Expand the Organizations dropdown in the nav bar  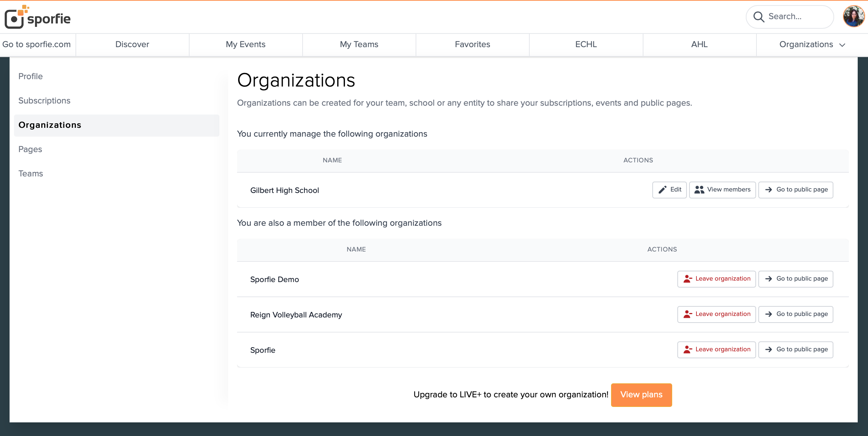coord(812,45)
